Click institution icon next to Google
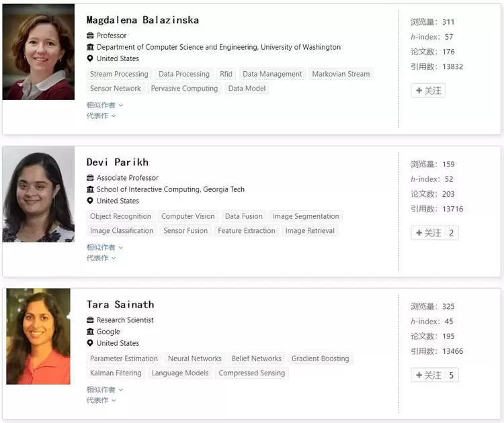The width and height of the screenshot is (504, 423). point(90,332)
